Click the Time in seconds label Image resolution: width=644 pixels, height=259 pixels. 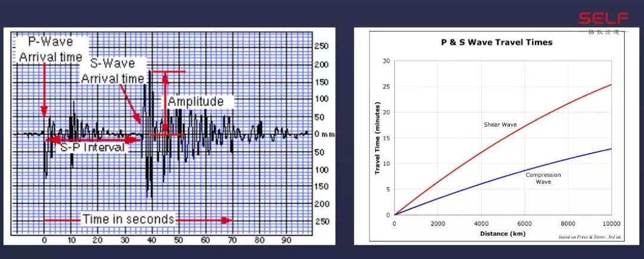click(x=128, y=219)
